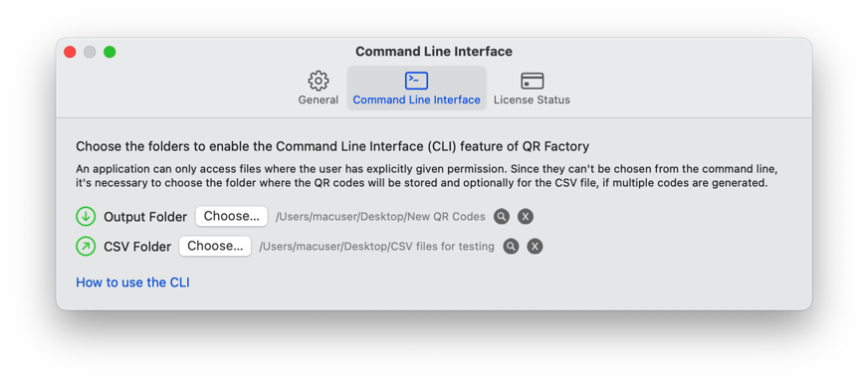Click the terminal prompt icon in toolbar
Image resolution: width=868 pixels, height=384 pixels.
pyautogui.click(x=416, y=81)
